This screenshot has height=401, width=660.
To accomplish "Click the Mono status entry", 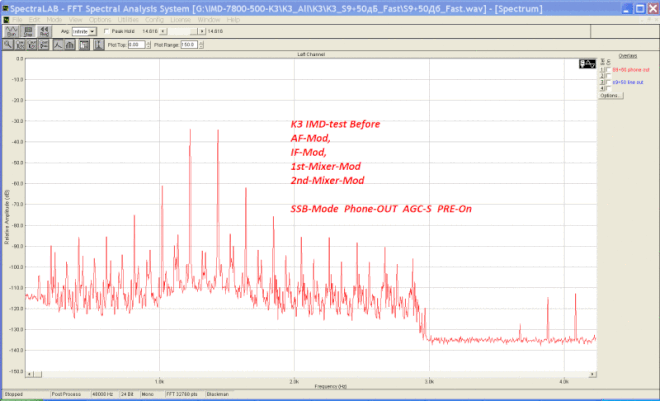I will tap(152, 394).
